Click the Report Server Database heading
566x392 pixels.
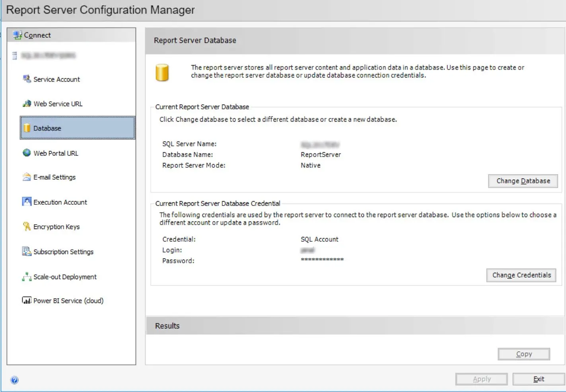click(x=195, y=40)
